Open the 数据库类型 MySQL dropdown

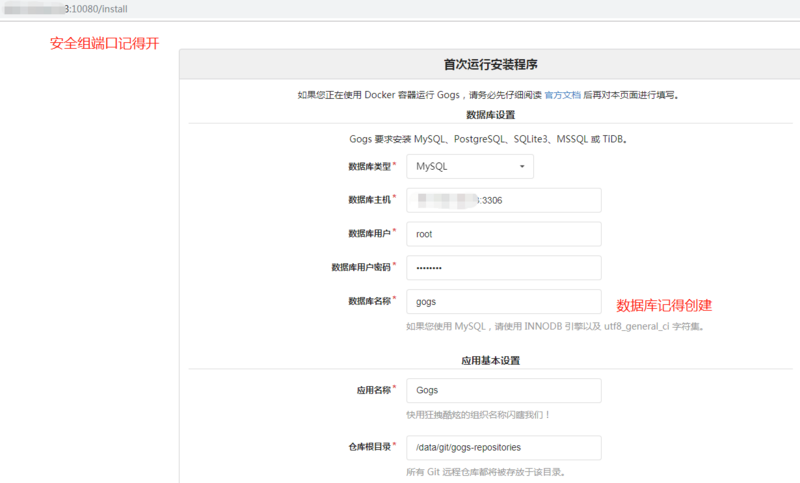[470, 167]
